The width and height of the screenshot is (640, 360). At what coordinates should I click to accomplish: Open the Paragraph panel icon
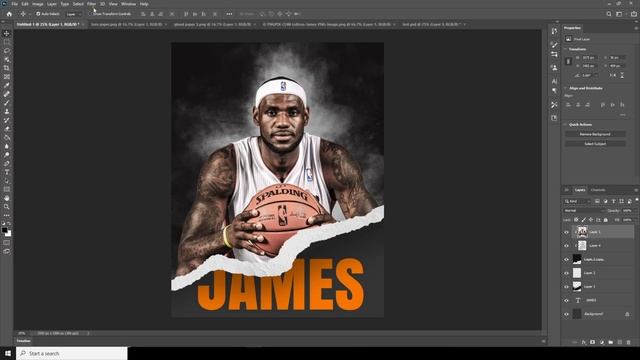coord(554,91)
